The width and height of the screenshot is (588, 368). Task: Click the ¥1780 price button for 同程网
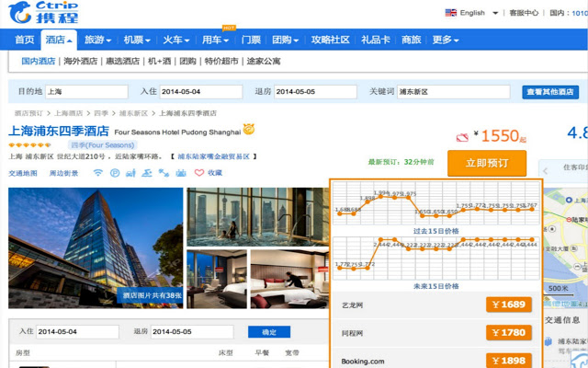coord(509,333)
